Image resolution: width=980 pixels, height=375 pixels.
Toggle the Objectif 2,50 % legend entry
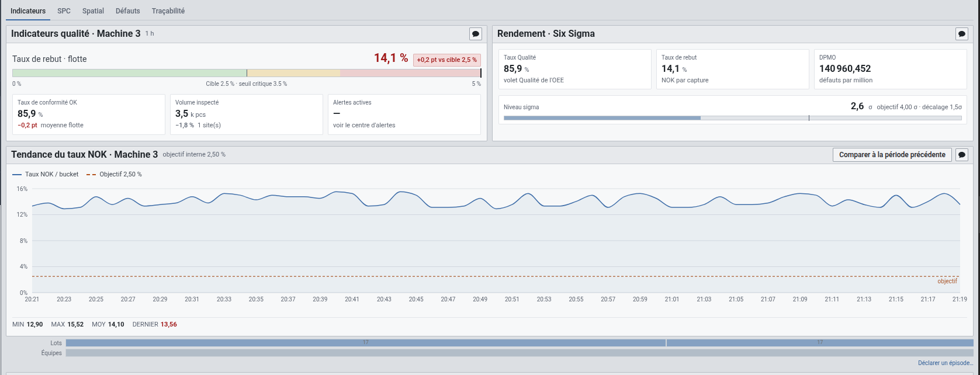[x=114, y=174]
